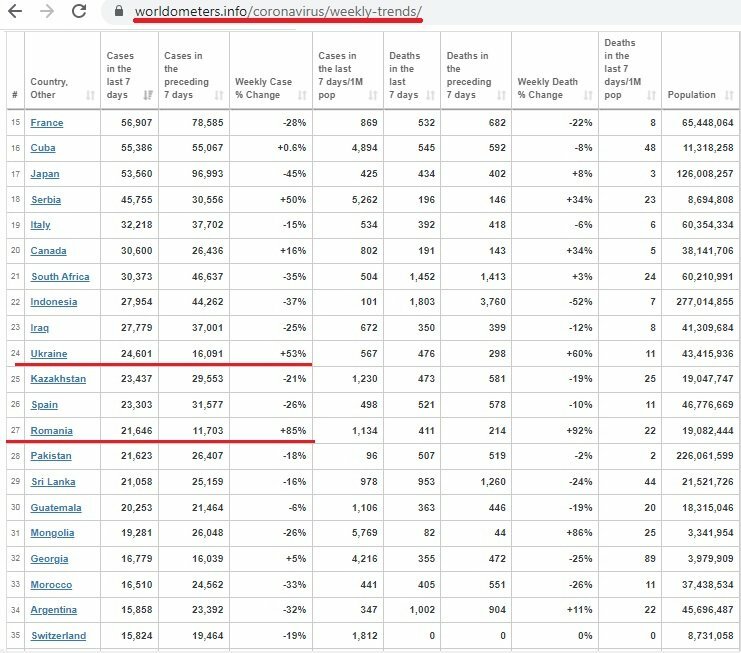Select Switzerland's weekly death change 0%
741x653 pixels.
[585, 636]
